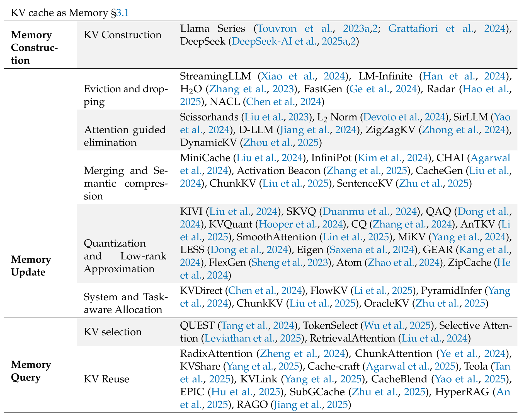This screenshot has height=420, width=524.
Task: Select 'System and Task-aware Allocation' cell
Action: click(x=126, y=303)
